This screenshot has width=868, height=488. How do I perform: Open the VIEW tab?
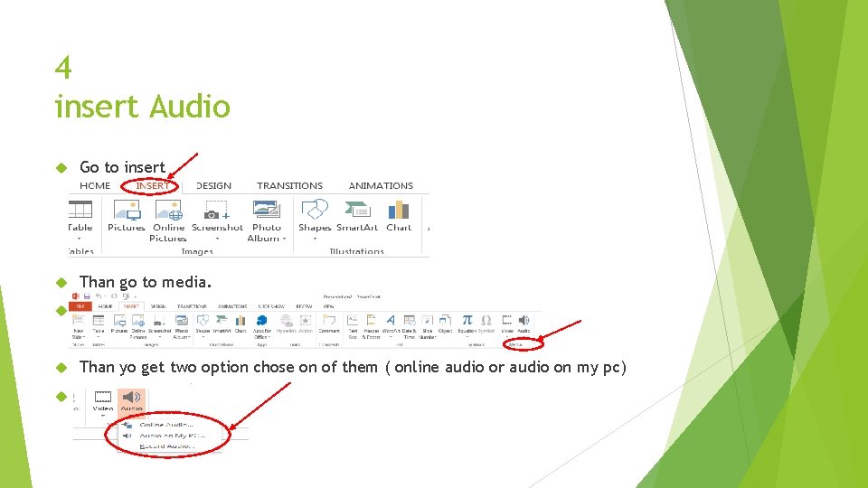pos(329,306)
